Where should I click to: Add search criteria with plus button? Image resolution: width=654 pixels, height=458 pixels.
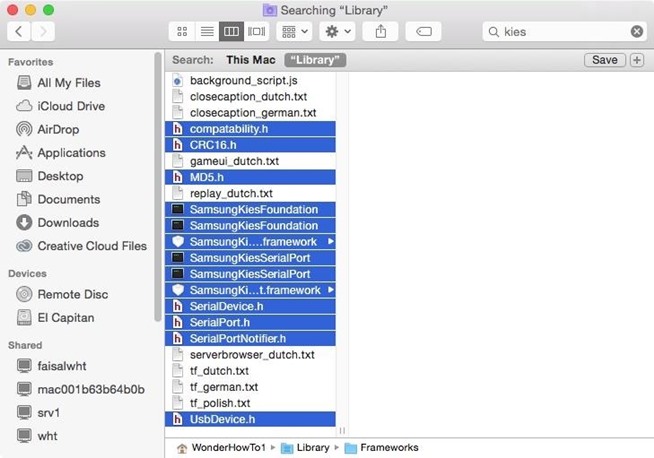pyautogui.click(x=637, y=60)
